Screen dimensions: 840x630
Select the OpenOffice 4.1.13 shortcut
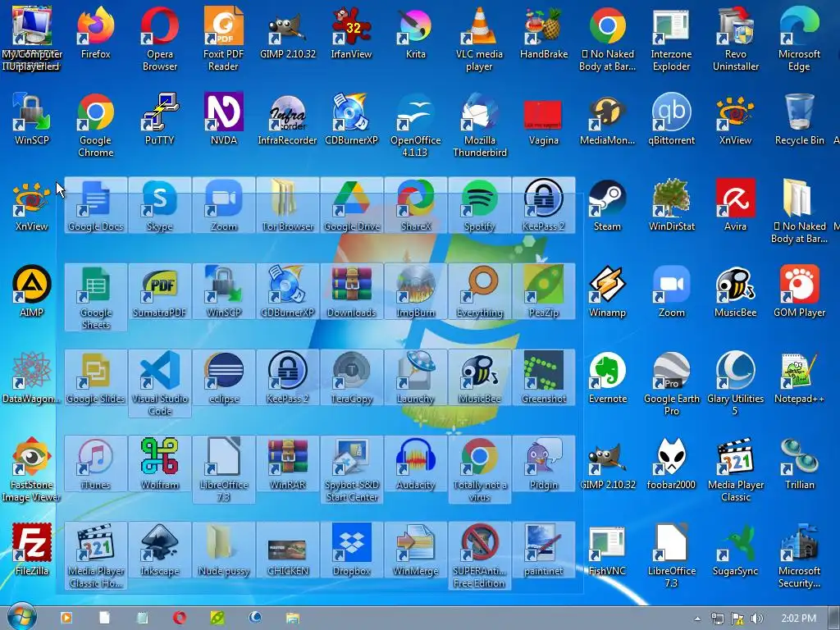point(416,125)
